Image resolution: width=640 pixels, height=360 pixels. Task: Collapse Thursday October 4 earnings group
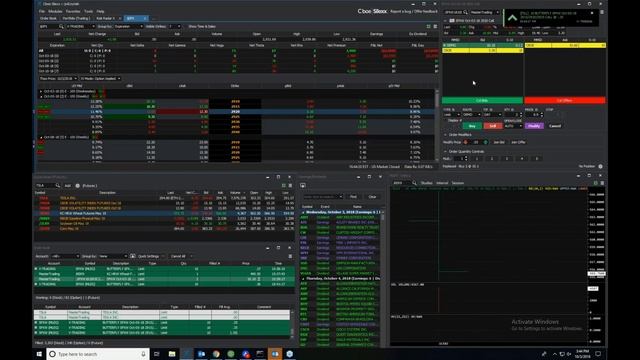[x=303, y=279]
